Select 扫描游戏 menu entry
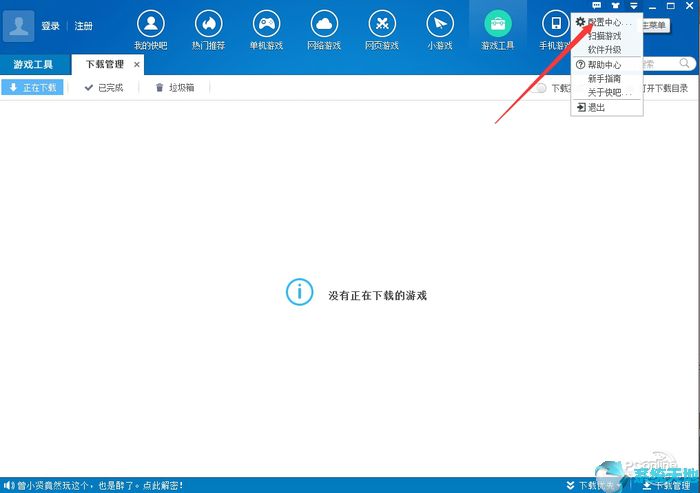 tap(607, 36)
